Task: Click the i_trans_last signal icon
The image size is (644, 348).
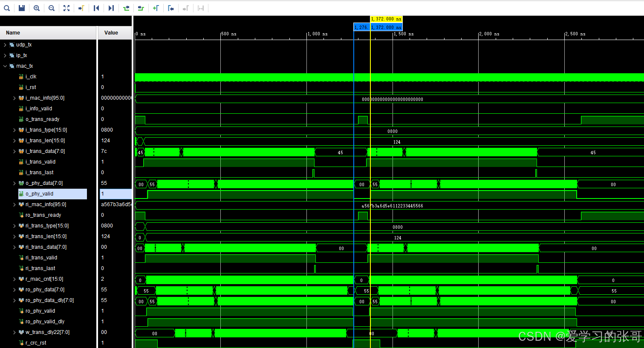Action: (21, 173)
